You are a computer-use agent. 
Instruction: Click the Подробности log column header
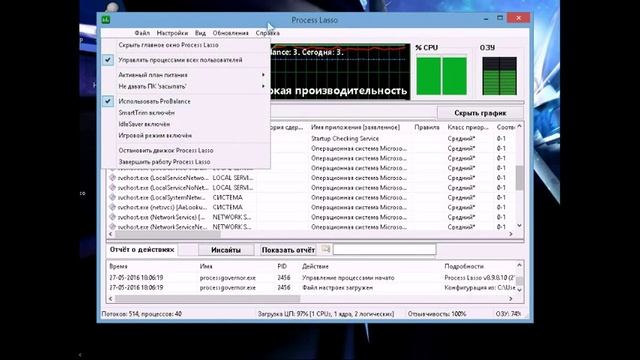[x=464, y=266]
